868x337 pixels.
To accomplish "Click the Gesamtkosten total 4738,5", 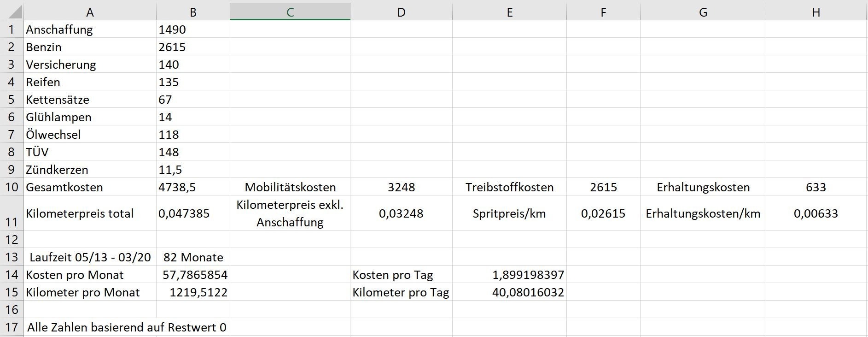I will [193, 187].
